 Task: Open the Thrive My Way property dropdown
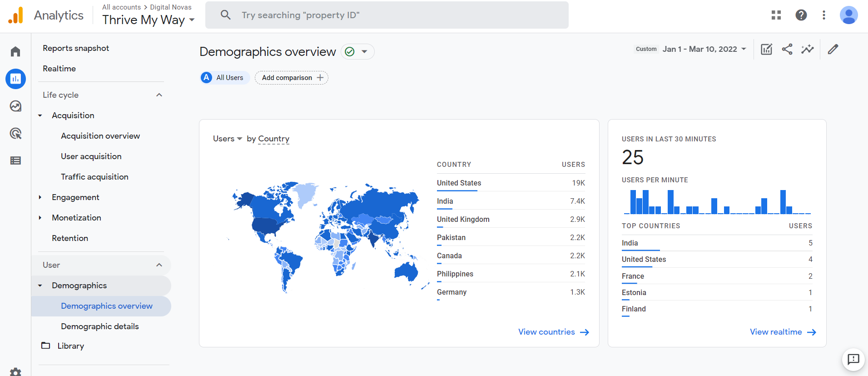[149, 20]
